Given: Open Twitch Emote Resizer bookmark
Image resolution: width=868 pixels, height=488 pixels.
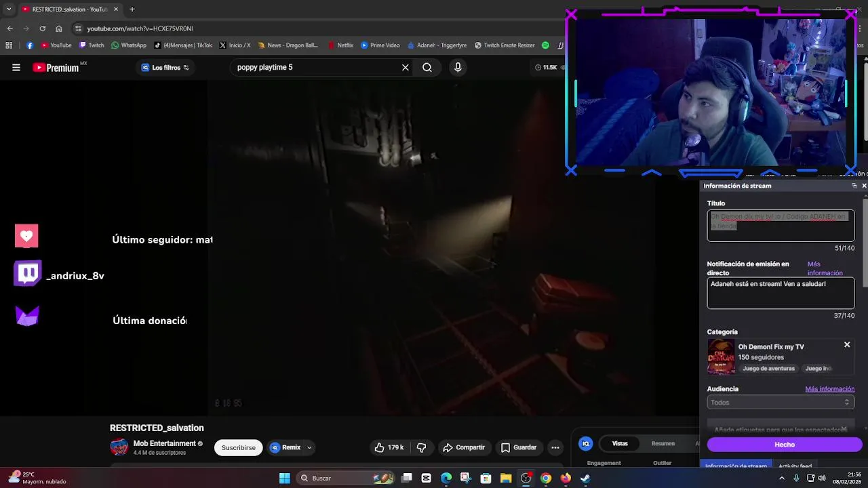Looking at the screenshot, I should pos(505,45).
